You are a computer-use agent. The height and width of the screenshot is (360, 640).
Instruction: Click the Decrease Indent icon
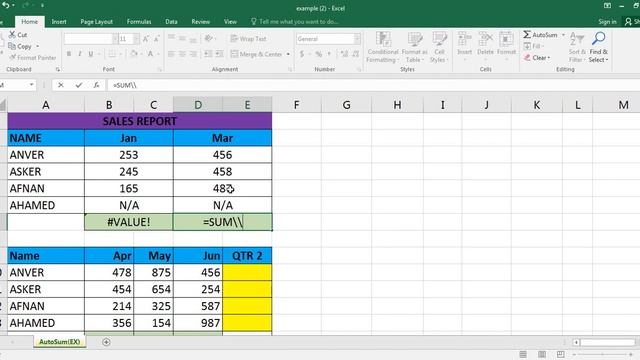[x=208, y=54]
